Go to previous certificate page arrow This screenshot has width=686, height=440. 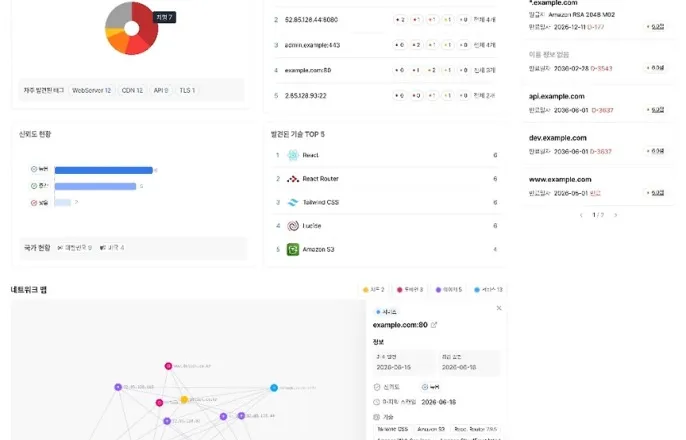[x=581, y=215]
